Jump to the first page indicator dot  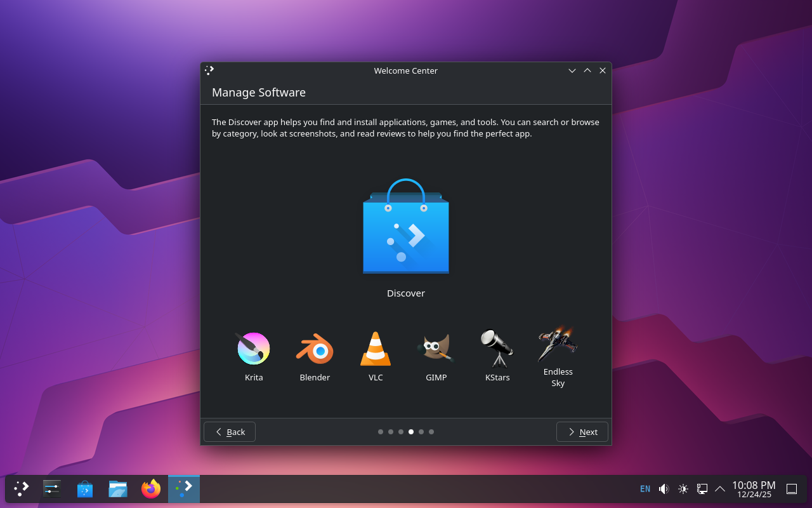[x=381, y=432]
